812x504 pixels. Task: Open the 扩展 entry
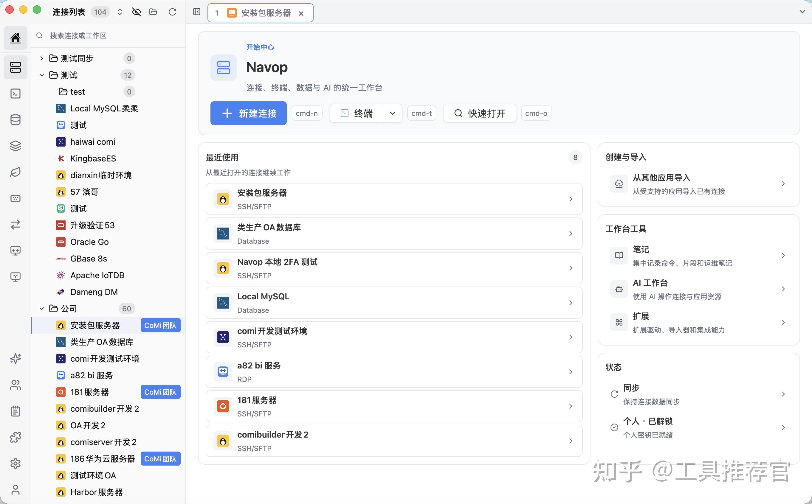coord(699,322)
